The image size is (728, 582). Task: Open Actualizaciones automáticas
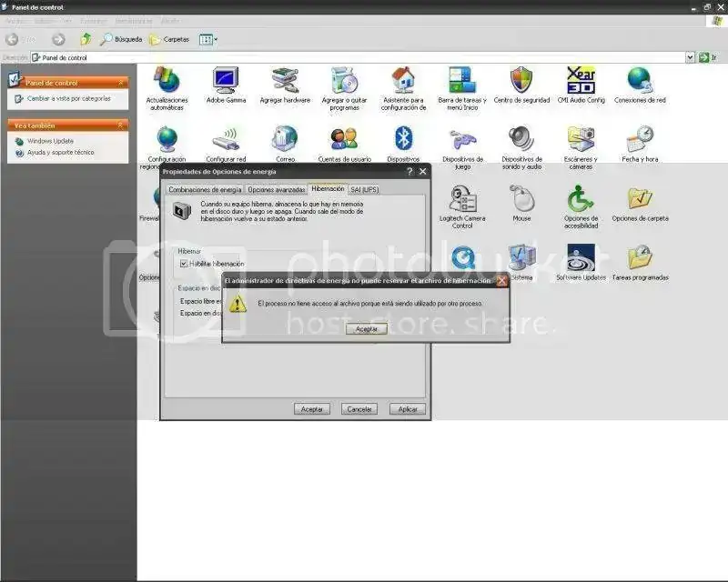point(166,83)
